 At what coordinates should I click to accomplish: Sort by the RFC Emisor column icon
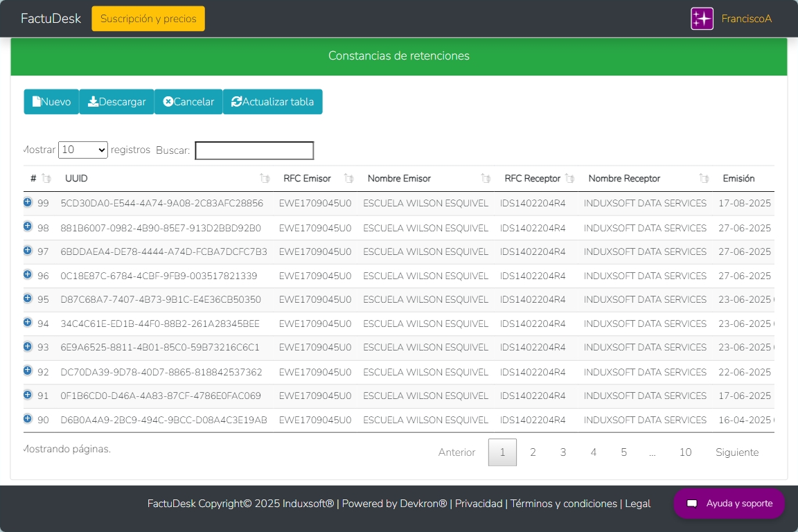pos(348,179)
